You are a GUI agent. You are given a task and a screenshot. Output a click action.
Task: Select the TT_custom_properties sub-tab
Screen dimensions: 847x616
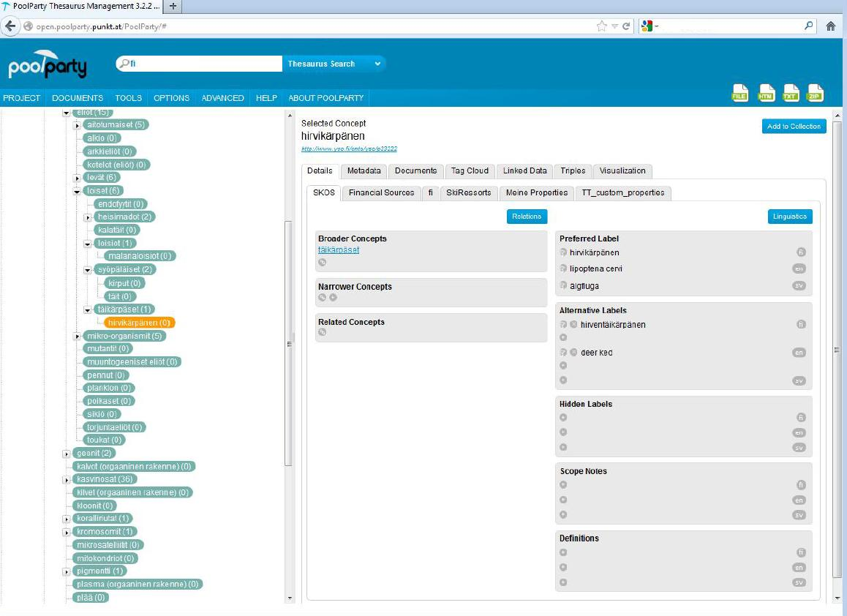[623, 193]
